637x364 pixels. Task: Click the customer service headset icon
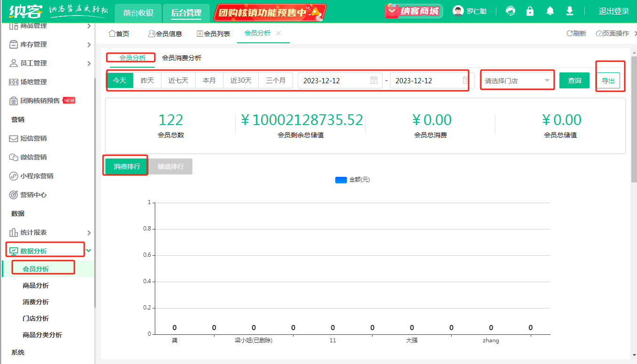(x=510, y=11)
